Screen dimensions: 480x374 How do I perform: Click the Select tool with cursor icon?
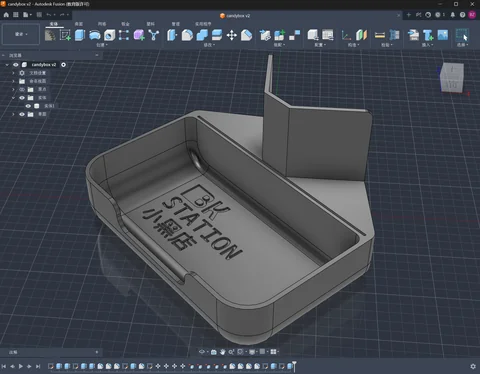coord(462,35)
